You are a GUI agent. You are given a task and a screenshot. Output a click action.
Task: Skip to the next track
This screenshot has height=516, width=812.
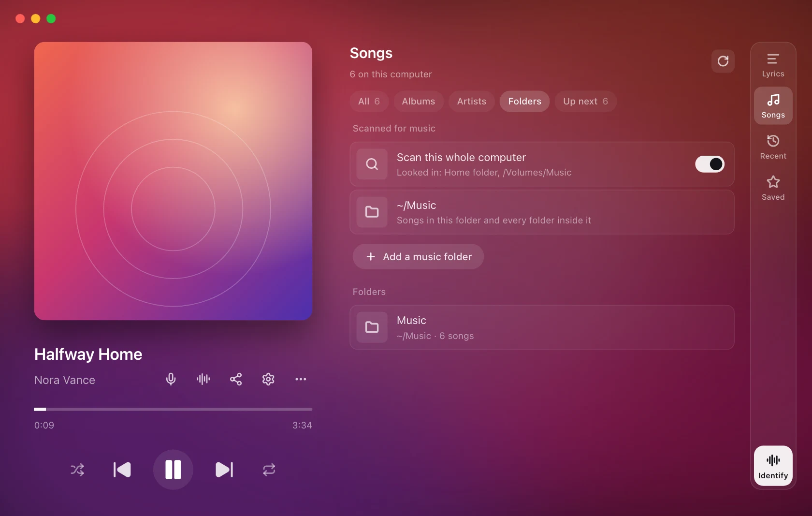[x=224, y=470]
